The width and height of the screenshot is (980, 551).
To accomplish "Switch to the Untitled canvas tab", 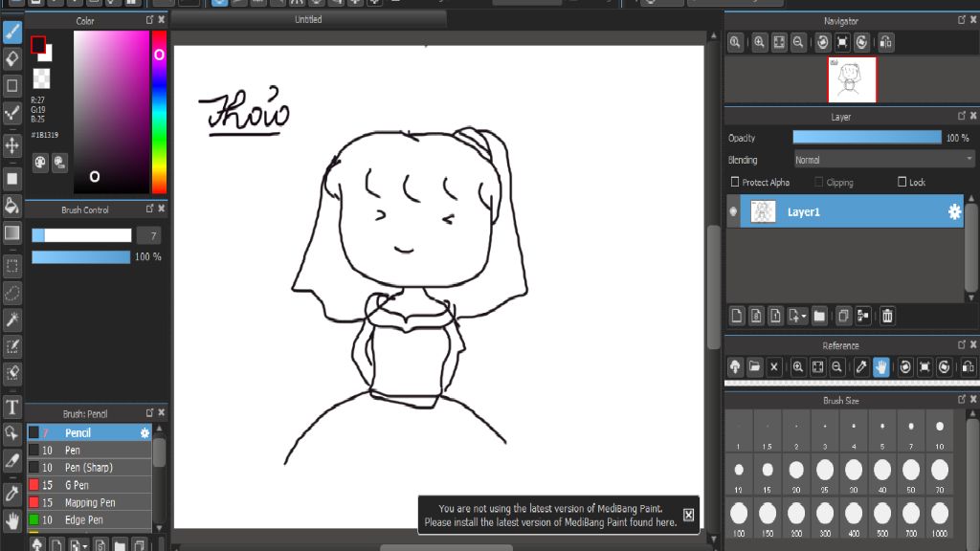I will (x=309, y=19).
